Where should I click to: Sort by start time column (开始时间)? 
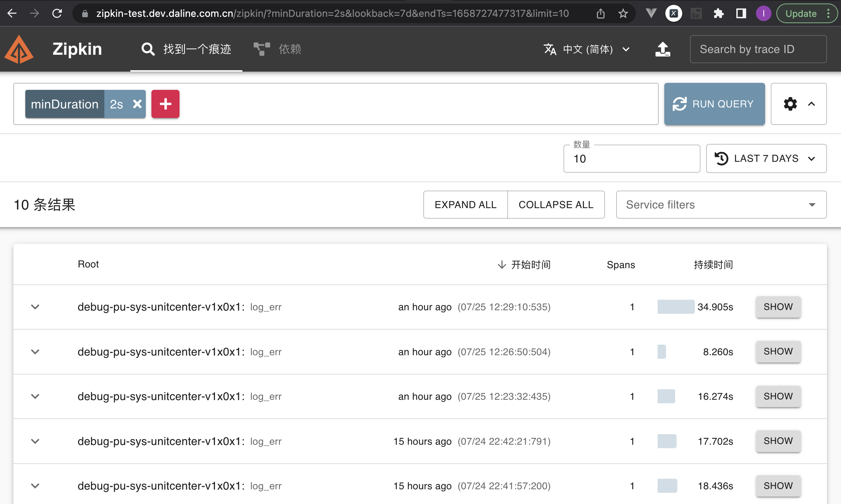(x=524, y=265)
